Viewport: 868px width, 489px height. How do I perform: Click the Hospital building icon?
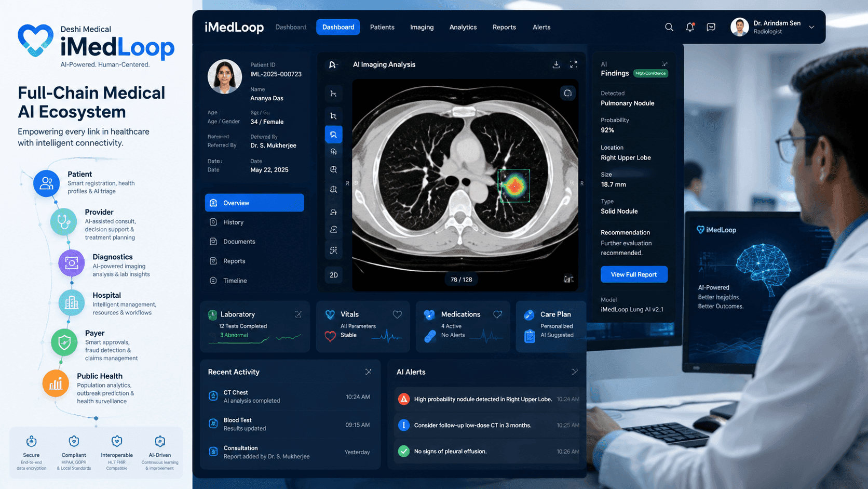click(x=72, y=303)
